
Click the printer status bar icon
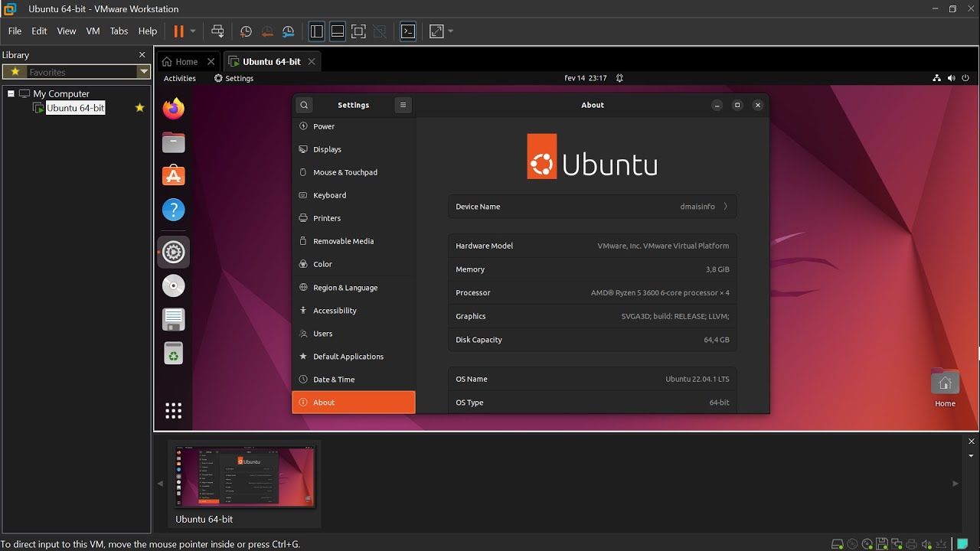(x=911, y=544)
